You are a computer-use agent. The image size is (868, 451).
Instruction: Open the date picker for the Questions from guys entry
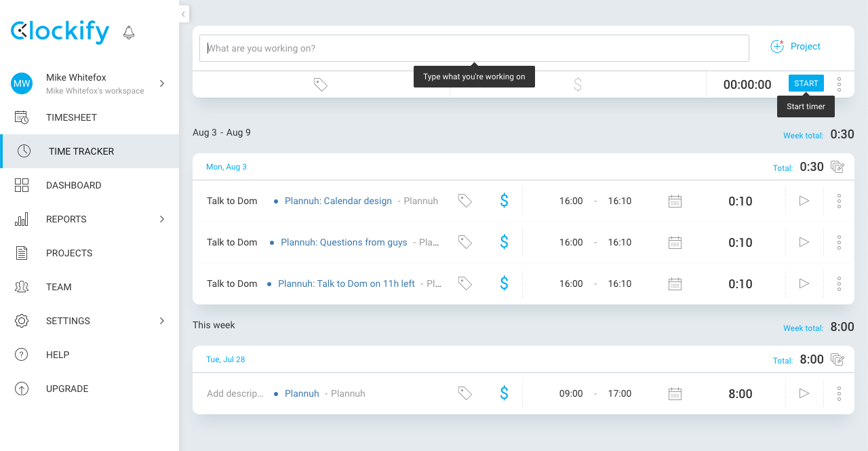point(675,242)
